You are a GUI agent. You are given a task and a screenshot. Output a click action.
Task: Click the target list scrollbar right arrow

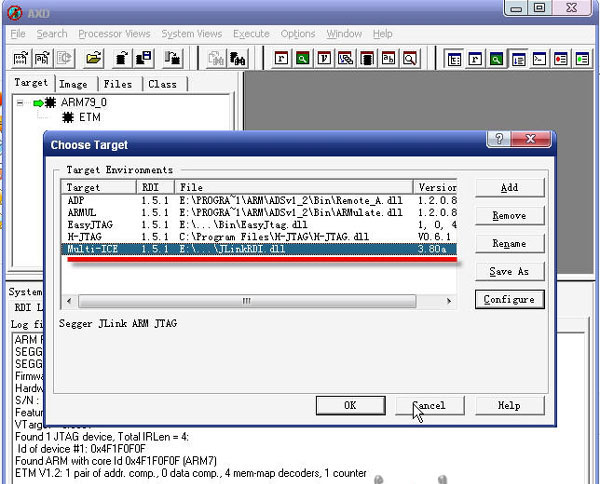pos(448,301)
